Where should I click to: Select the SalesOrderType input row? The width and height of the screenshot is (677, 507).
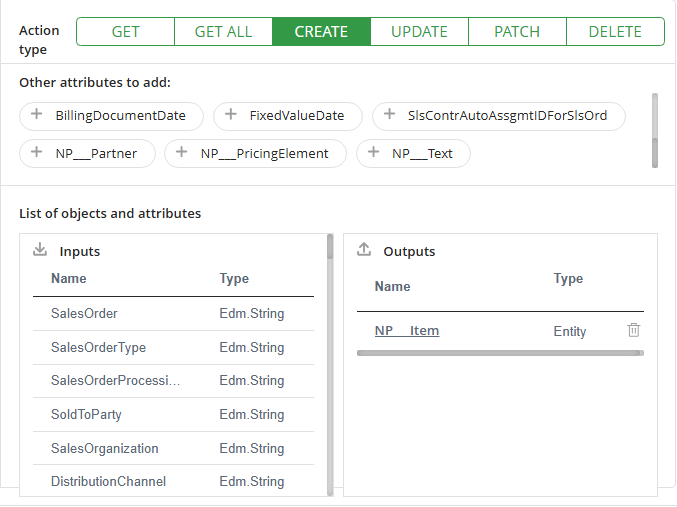pyautogui.click(x=173, y=348)
